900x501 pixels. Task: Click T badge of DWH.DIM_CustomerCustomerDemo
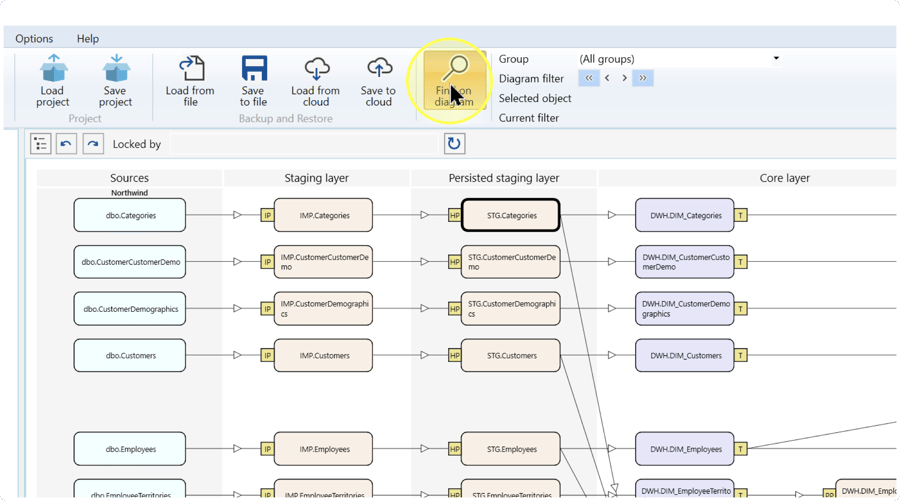coord(740,262)
